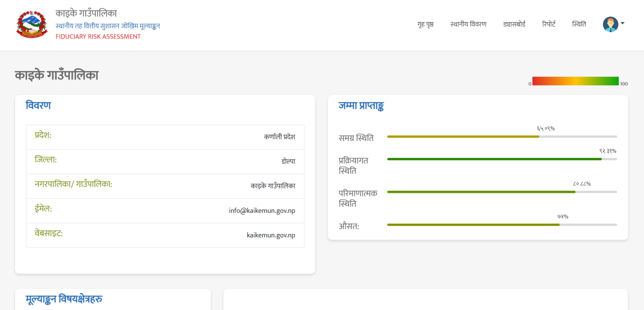Click the समग्र स्थिति label

[356, 138]
